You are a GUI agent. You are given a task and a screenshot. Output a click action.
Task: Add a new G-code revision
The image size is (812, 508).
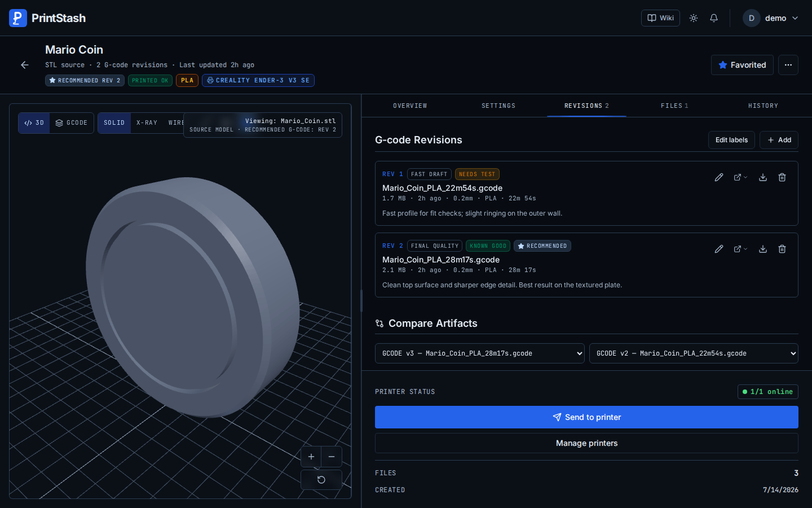779,140
